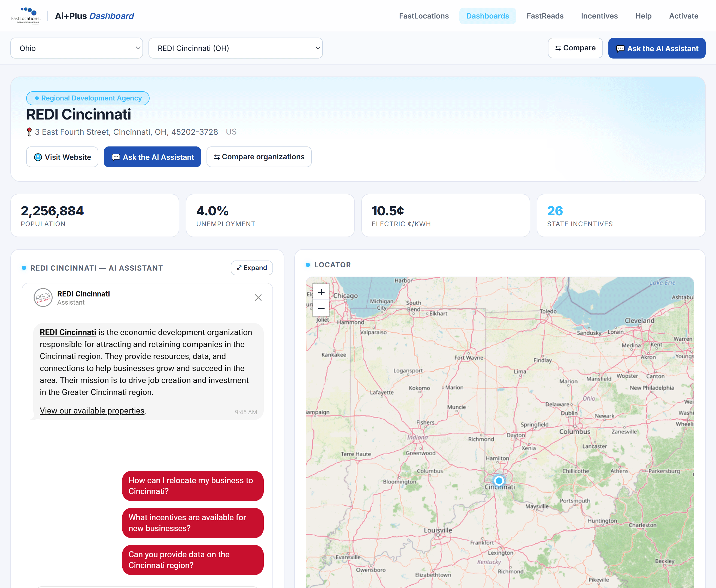Open the Help menu item
The image size is (716, 588).
pos(643,16)
